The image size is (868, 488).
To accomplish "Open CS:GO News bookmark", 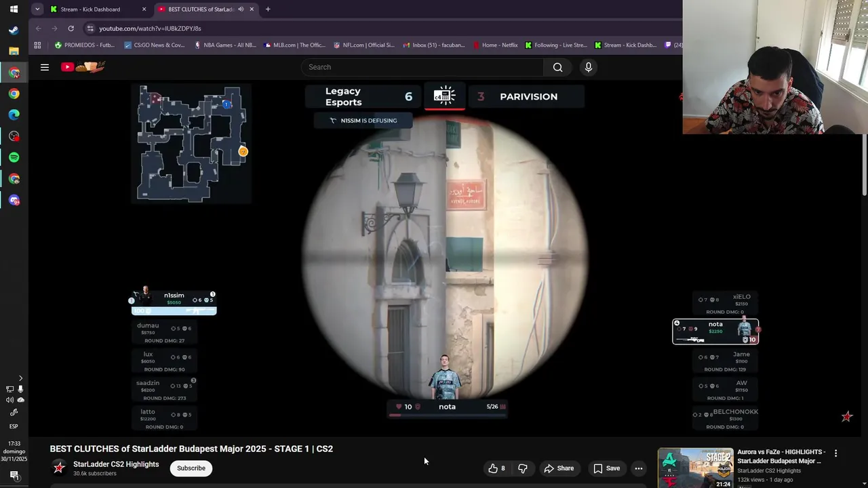I will coord(155,45).
